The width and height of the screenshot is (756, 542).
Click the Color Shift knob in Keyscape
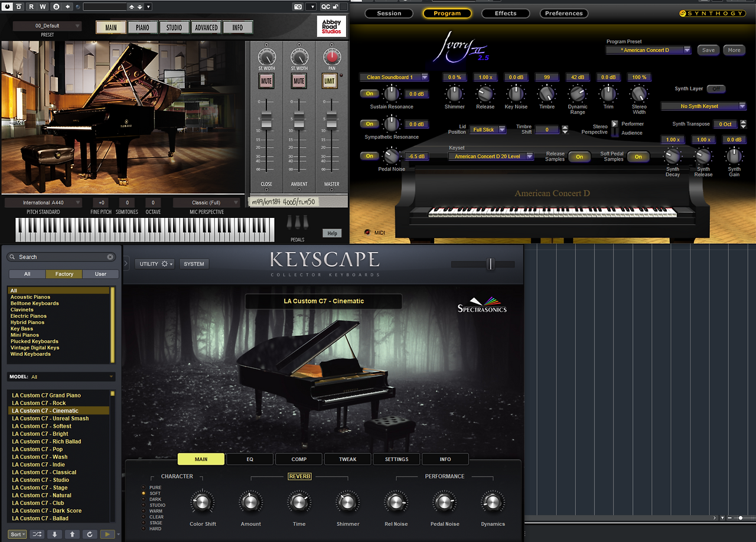[202, 502]
